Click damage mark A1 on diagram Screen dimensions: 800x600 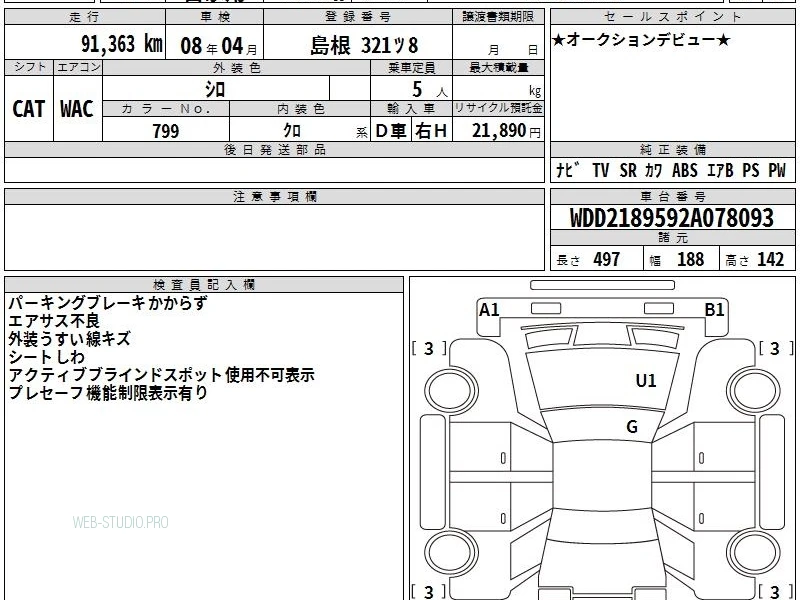pyautogui.click(x=489, y=310)
